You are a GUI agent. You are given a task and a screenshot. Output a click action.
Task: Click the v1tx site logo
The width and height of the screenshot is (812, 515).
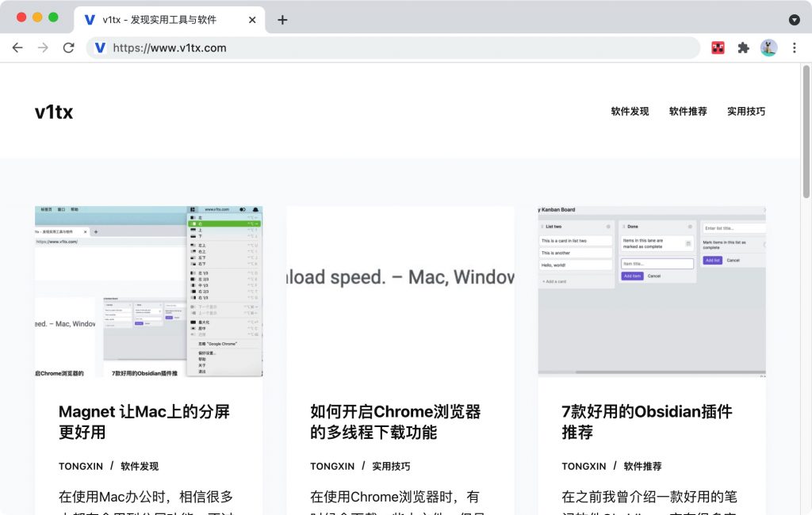point(54,112)
